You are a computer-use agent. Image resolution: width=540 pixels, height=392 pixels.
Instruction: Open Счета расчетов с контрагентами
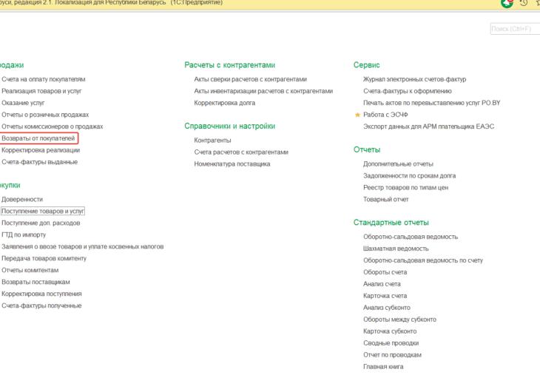(241, 152)
